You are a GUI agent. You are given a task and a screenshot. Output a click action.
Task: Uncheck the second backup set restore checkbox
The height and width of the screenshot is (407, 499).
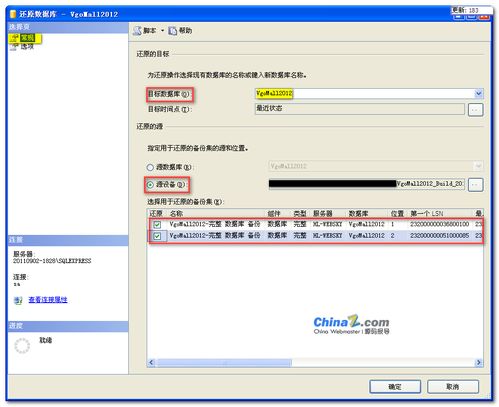point(157,236)
